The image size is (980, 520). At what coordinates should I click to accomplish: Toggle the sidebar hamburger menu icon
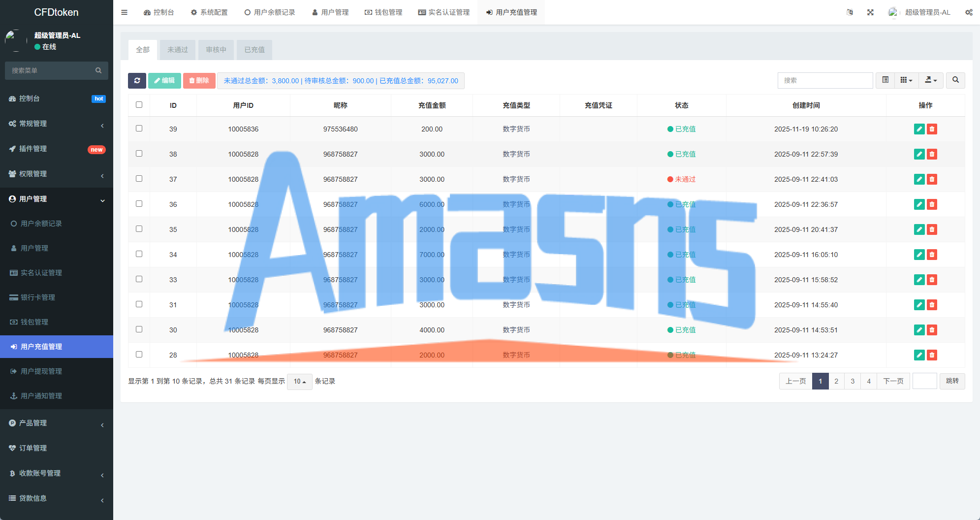124,12
